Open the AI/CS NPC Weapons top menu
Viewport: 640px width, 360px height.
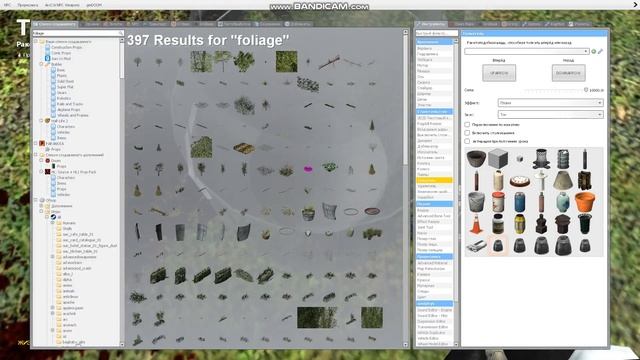tap(62, 5)
